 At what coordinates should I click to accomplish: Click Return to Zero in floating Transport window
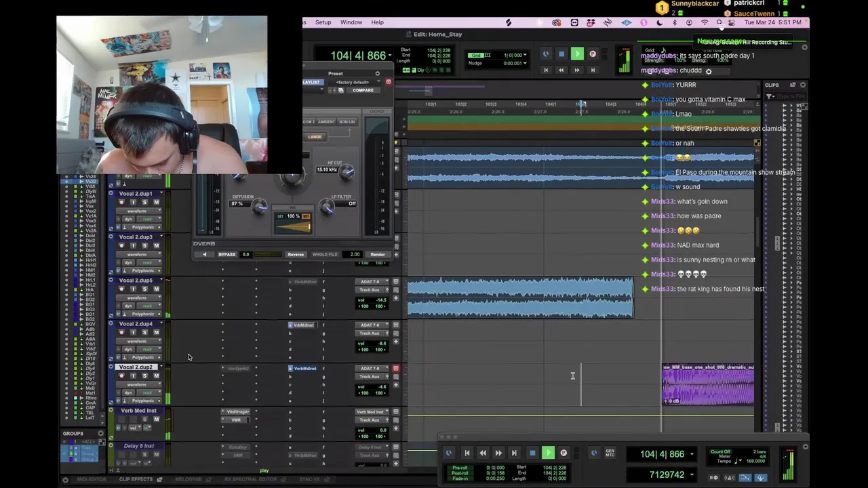pos(467,453)
